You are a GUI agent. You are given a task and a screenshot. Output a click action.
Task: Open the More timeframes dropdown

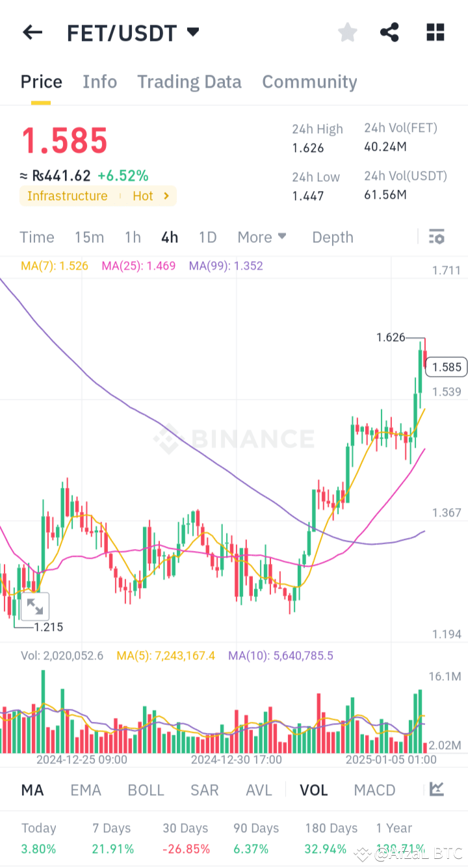point(261,237)
